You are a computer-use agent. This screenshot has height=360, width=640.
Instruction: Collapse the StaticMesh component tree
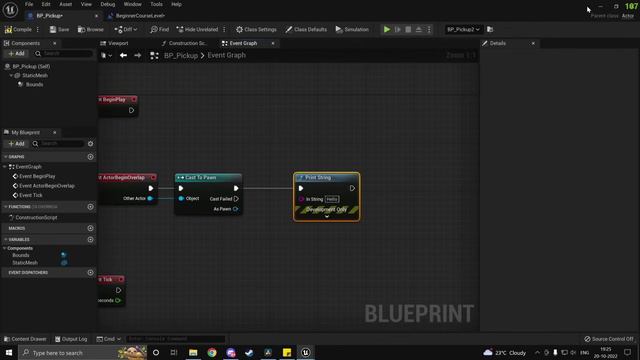pyautogui.click(x=11, y=76)
